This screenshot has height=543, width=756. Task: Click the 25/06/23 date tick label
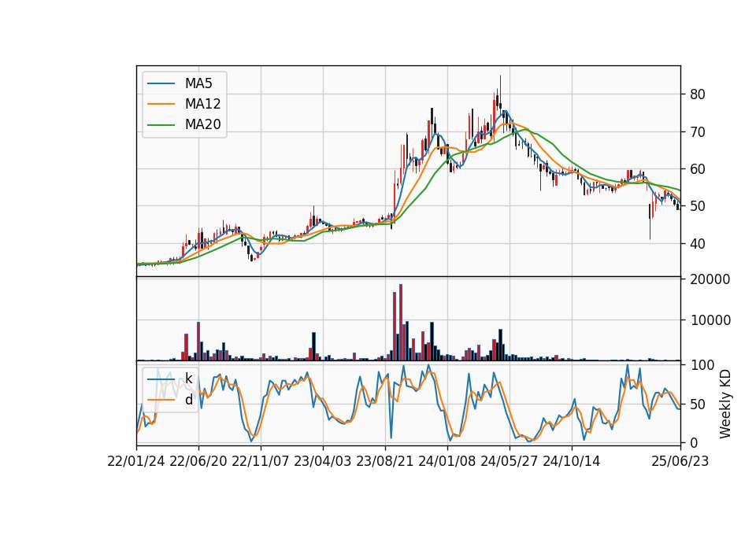pos(680,461)
